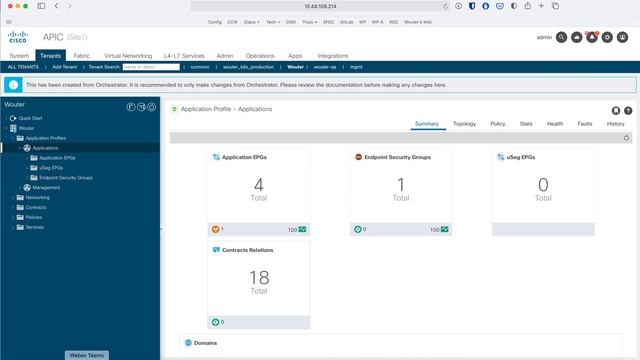
Task: Reload the page in the address bar
Action: pos(445,6)
